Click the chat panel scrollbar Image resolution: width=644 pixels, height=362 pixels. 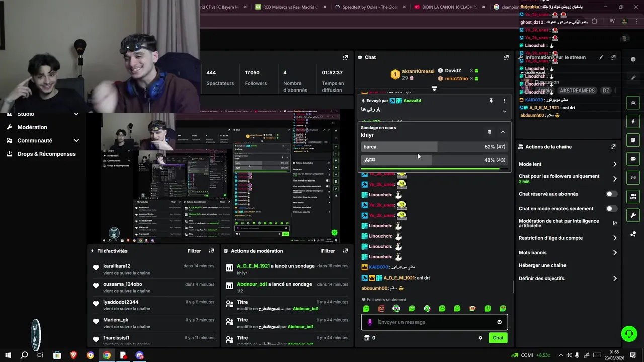pyautogui.click(x=513, y=287)
